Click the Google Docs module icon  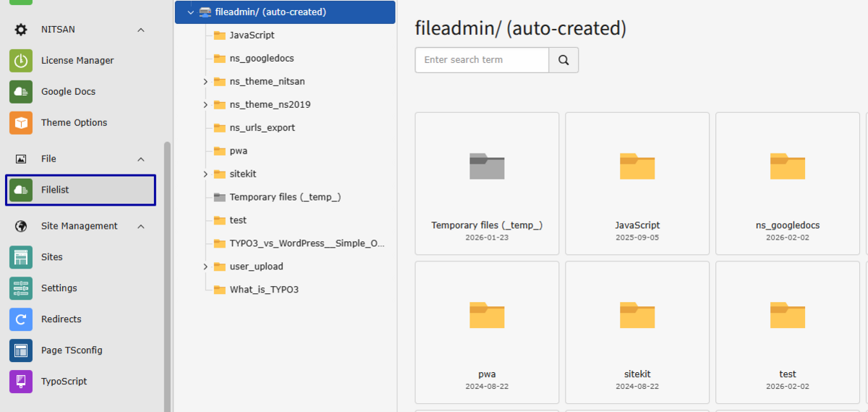point(21,92)
